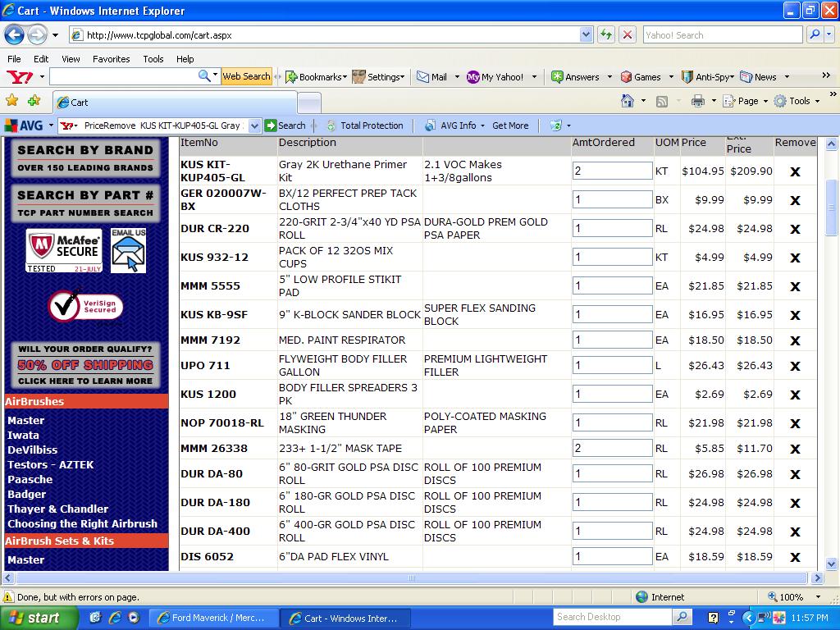Remove MMM 5555 item with X
The height and width of the screenshot is (630, 840).
(x=795, y=286)
